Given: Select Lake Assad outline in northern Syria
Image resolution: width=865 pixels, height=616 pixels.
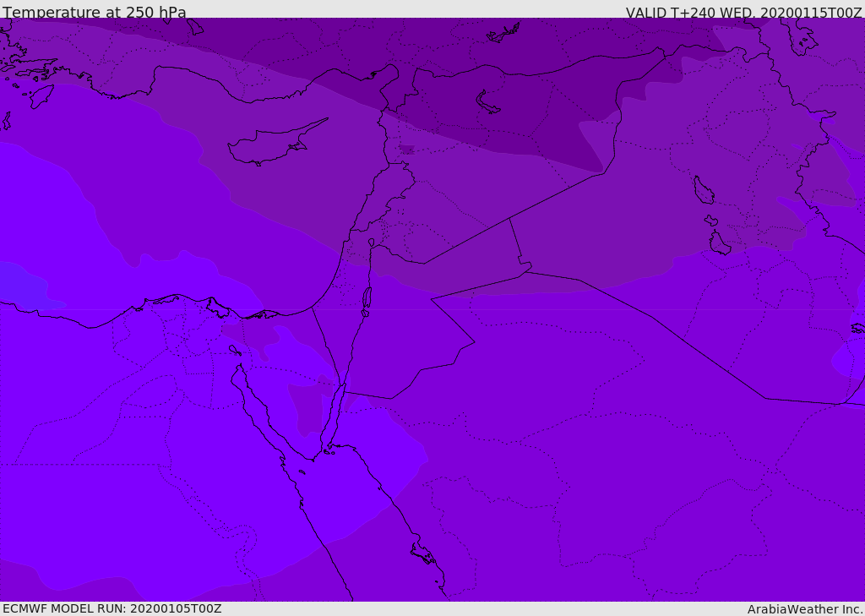Looking at the screenshot, I should pyautogui.click(x=487, y=102).
